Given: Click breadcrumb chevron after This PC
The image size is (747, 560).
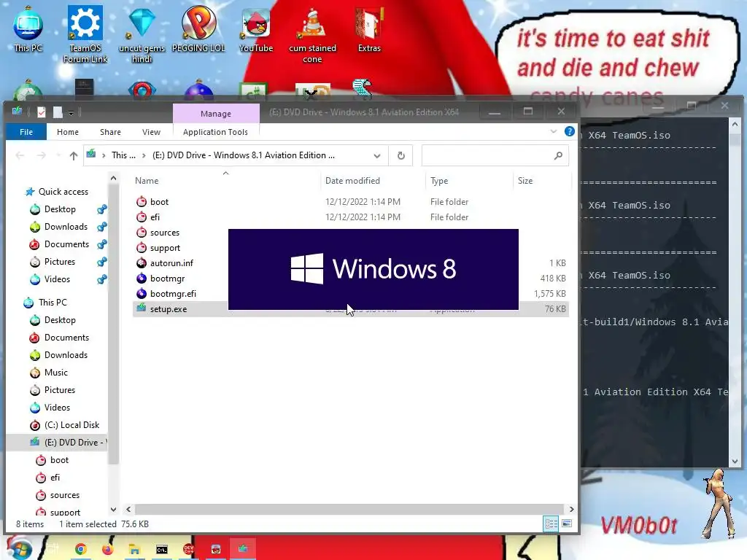Looking at the screenshot, I should point(144,155).
